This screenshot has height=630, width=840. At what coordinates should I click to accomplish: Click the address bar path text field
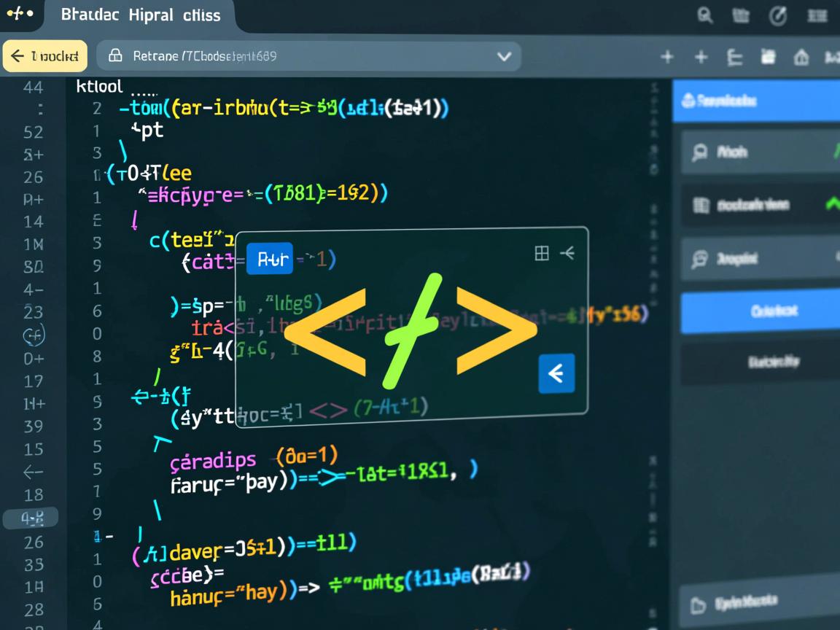pyautogui.click(x=292, y=55)
